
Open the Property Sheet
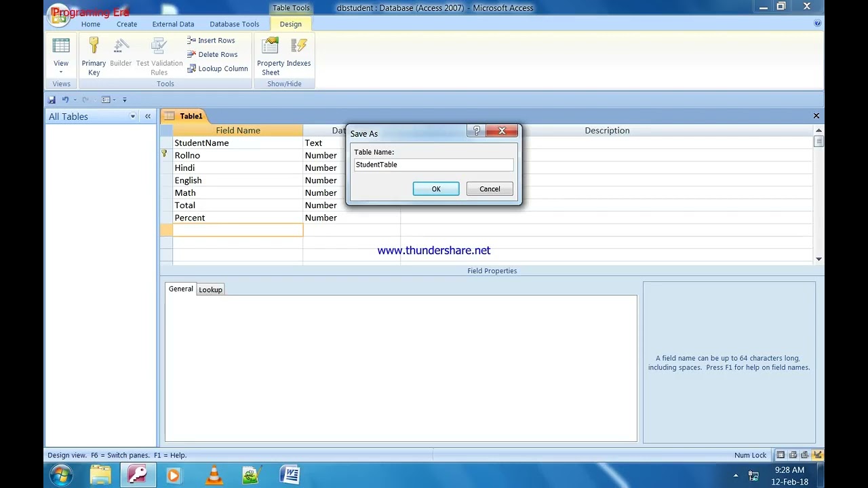pyautogui.click(x=271, y=57)
